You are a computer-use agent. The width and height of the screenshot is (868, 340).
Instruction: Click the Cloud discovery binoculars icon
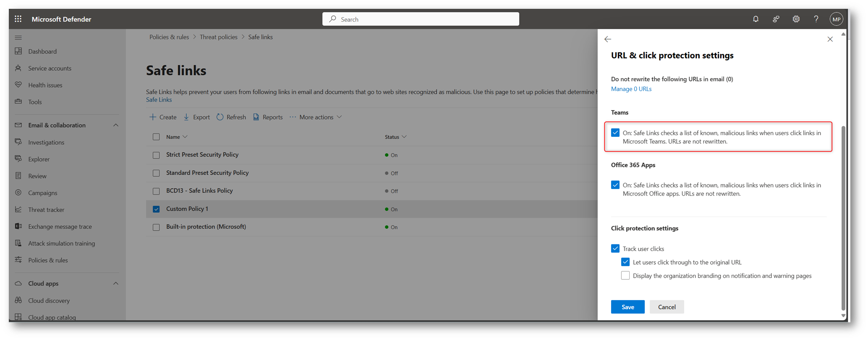18,300
